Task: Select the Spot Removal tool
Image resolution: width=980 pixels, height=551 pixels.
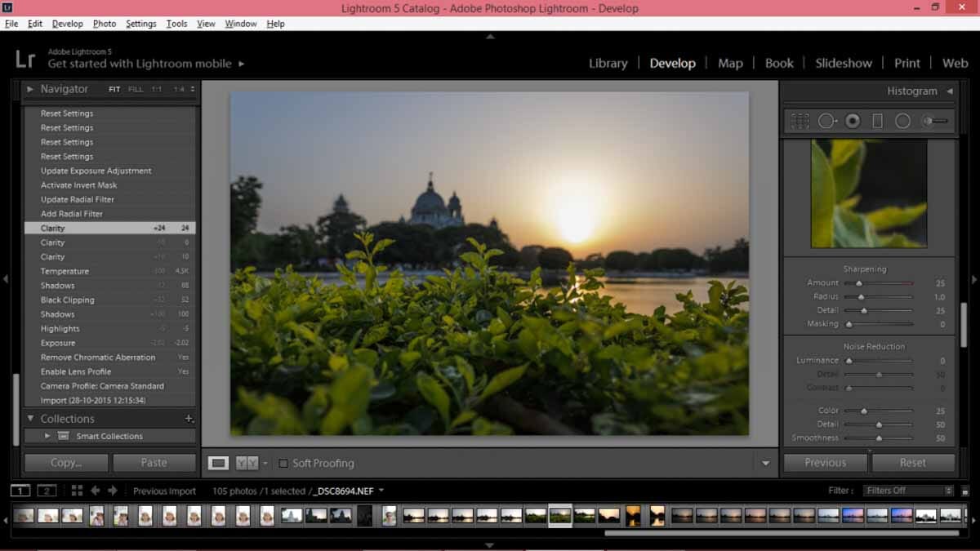Action: coord(826,121)
